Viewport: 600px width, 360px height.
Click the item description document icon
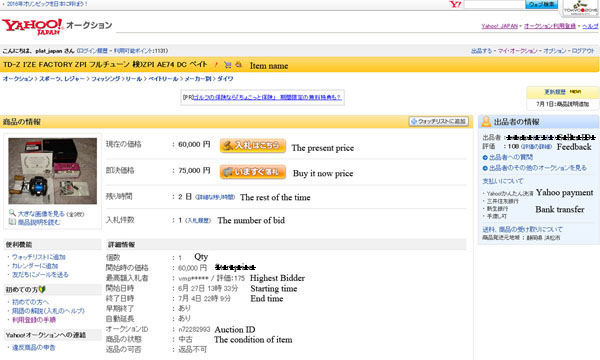tap(12, 222)
